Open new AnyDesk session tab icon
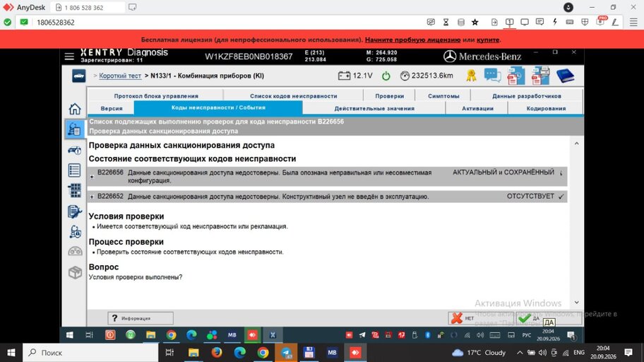Viewport: 644px width, 362px height. 132,7
